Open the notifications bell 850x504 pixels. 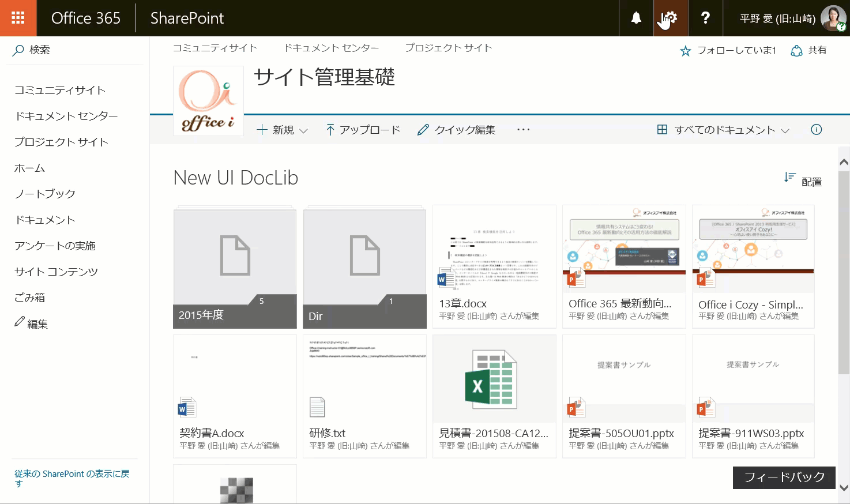click(636, 18)
